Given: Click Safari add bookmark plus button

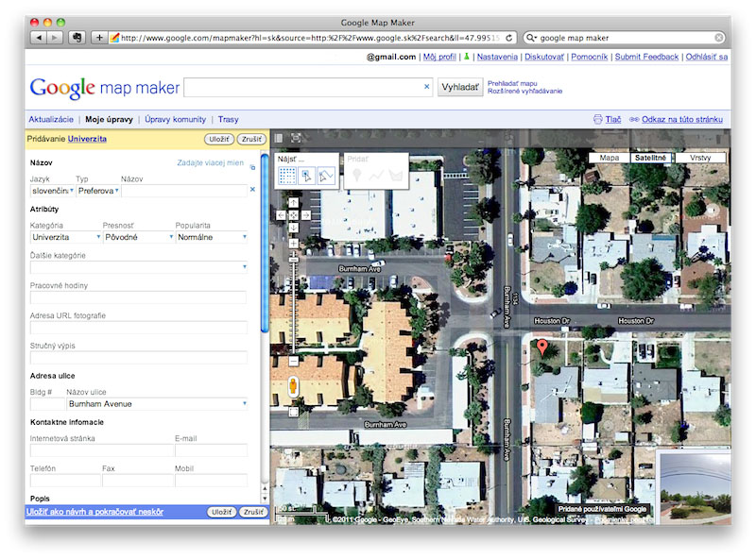Looking at the screenshot, I should [x=99, y=38].
